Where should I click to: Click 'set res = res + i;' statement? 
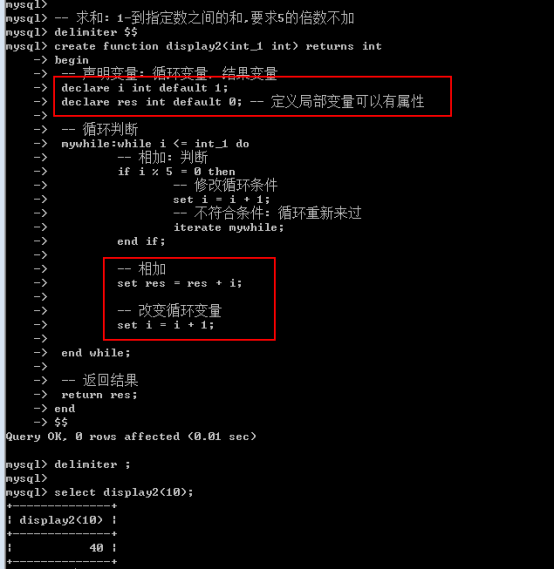[x=180, y=283]
